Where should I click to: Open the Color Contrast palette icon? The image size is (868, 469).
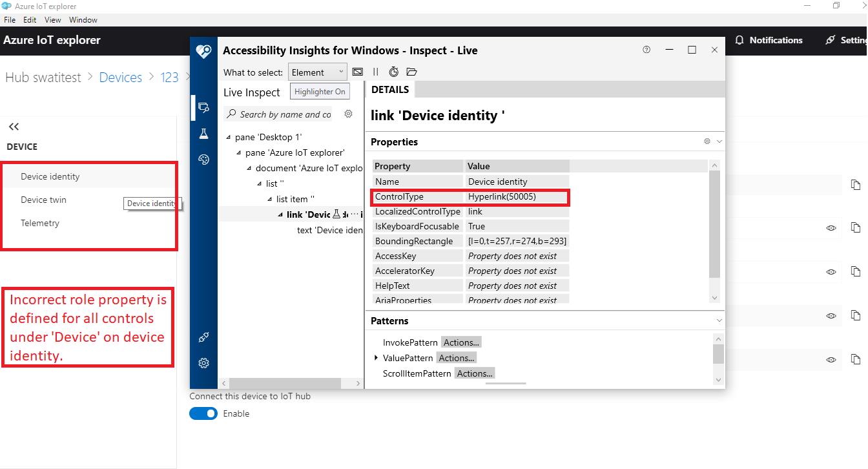(203, 159)
